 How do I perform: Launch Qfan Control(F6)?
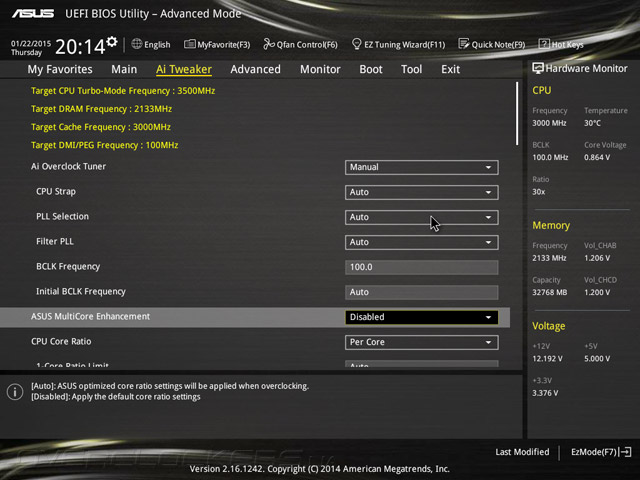pyautogui.click(x=301, y=44)
